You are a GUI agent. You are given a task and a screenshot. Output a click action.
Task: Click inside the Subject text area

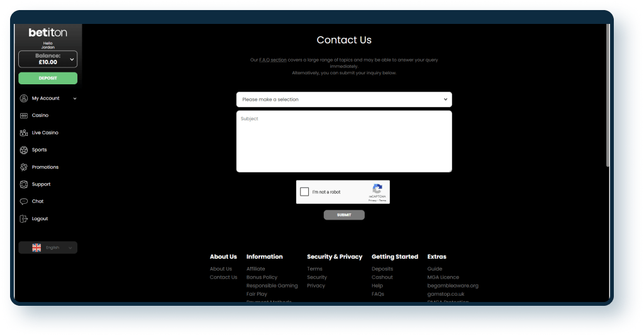(x=344, y=142)
